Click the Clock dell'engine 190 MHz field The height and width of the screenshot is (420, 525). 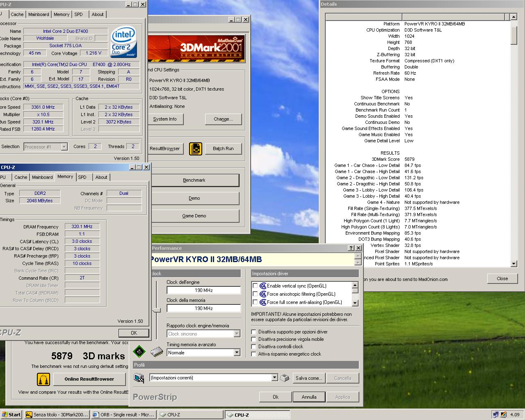tap(203, 290)
